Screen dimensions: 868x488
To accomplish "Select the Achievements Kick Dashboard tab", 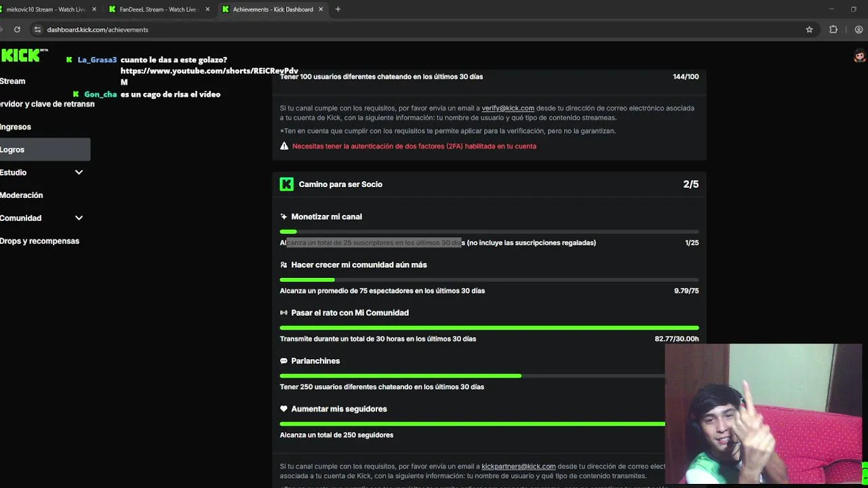I will pos(273,9).
